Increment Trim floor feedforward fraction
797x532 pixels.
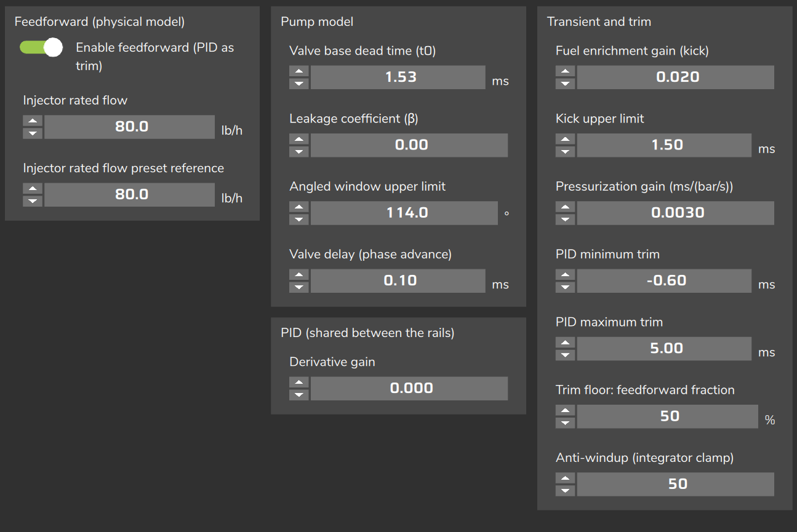click(566, 410)
